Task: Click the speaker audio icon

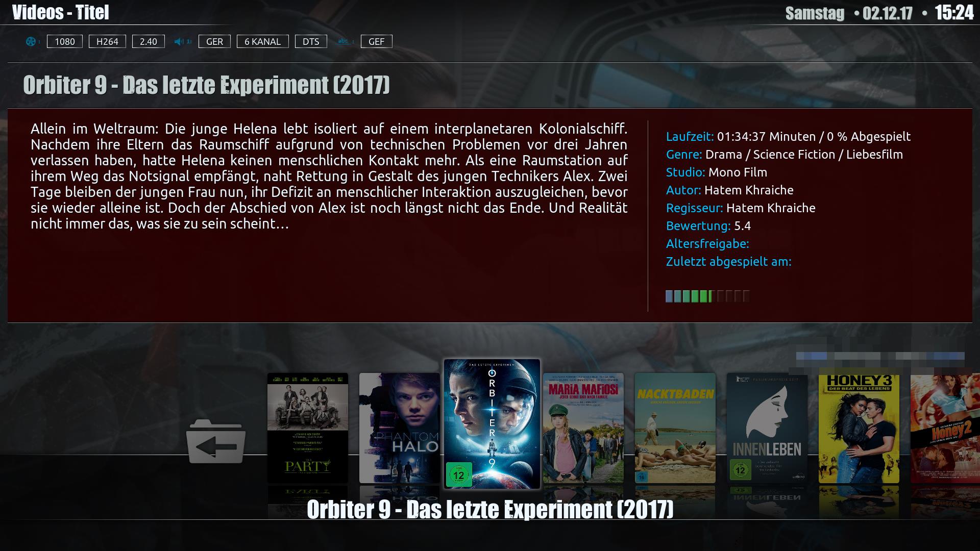Action: coord(179,41)
